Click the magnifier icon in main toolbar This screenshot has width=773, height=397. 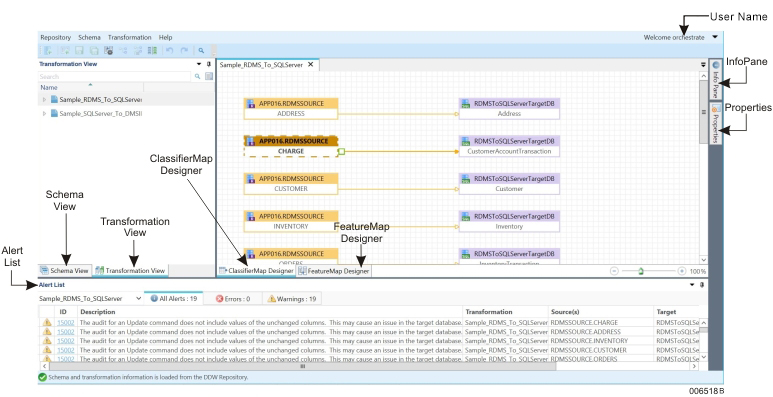(201, 50)
